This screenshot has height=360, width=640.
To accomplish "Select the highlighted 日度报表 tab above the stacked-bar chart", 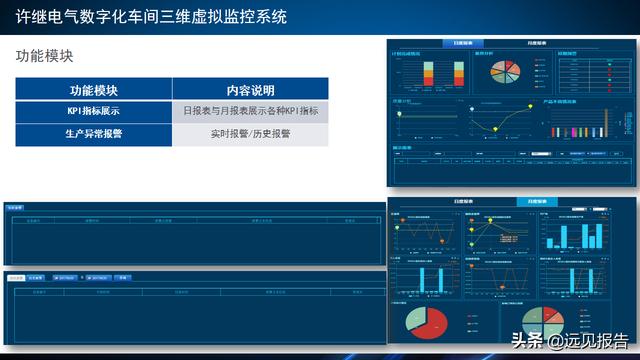I will pos(463,43).
